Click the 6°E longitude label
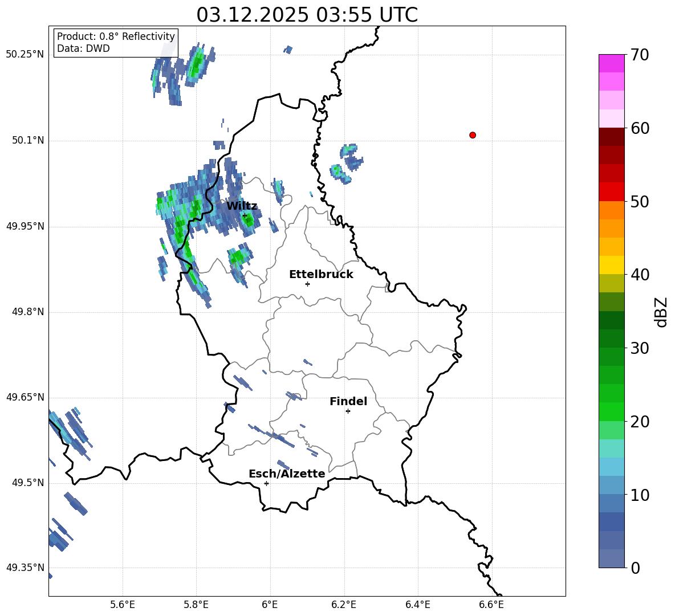The height and width of the screenshot is (616, 675). (270, 605)
